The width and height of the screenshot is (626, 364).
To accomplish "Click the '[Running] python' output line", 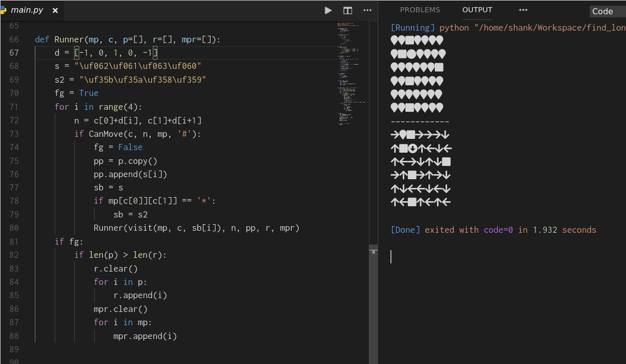I will click(508, 28).
